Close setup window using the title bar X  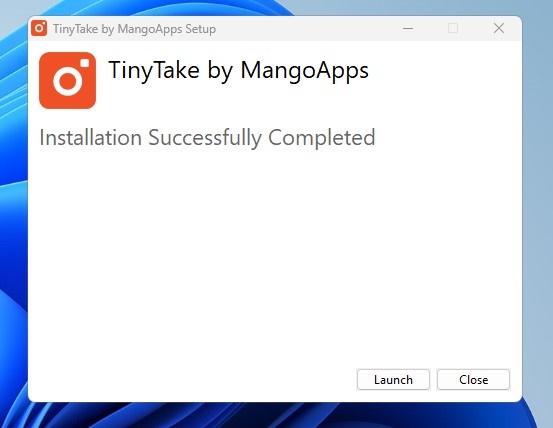(x=499, y=28)
